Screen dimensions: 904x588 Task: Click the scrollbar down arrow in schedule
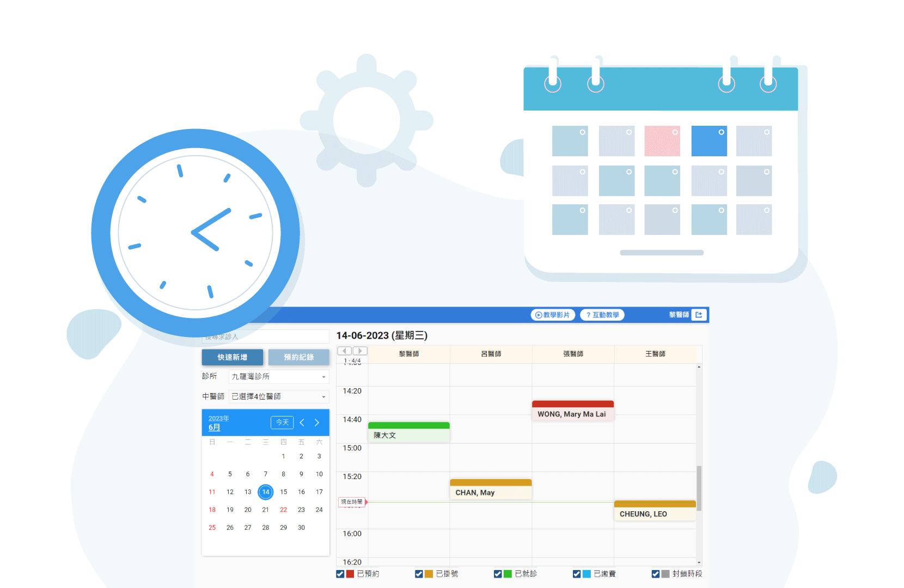point(699,562)
